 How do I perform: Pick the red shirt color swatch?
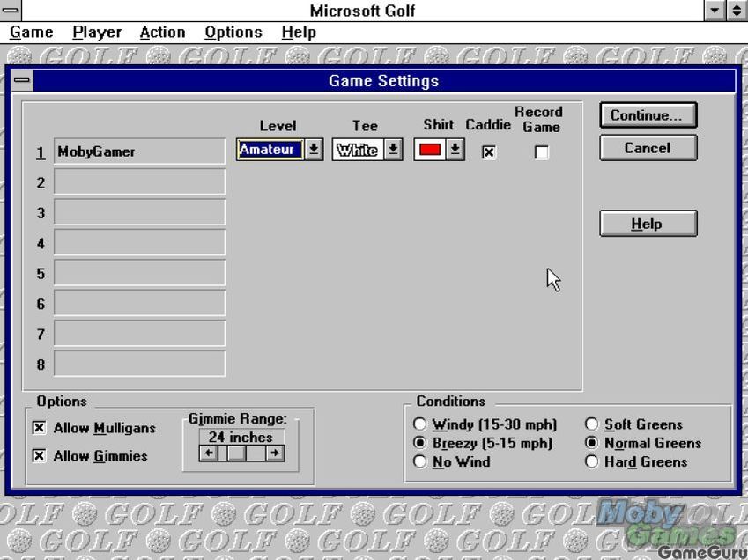coord(430,150)
